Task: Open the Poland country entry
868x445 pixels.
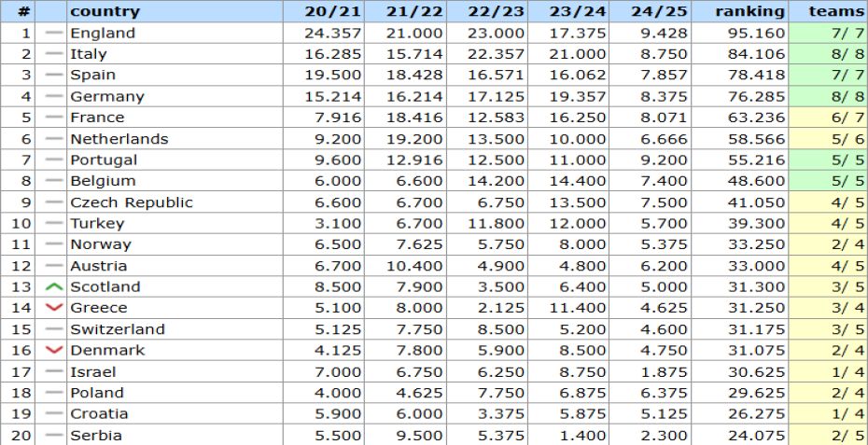Action: click(97, 393)
